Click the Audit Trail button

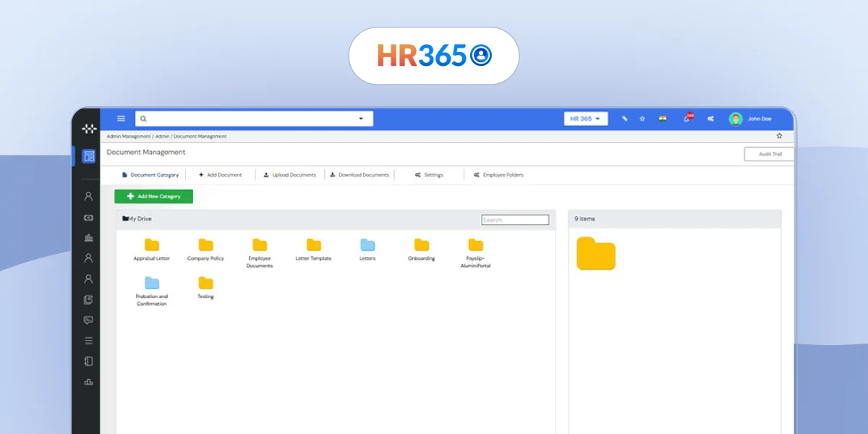[769, 154]
